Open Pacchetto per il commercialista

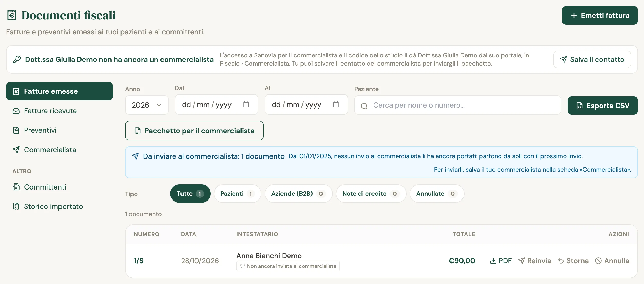(x=194, y=131)
